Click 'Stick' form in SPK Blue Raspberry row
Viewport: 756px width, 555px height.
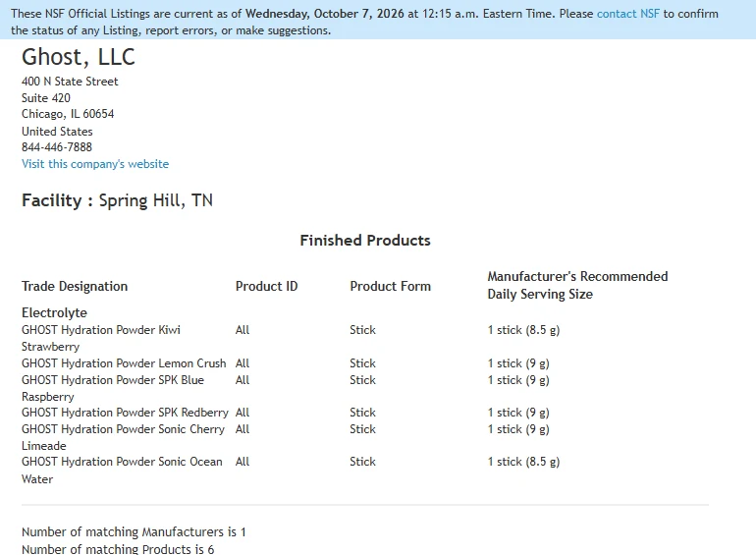coord(362,380)
